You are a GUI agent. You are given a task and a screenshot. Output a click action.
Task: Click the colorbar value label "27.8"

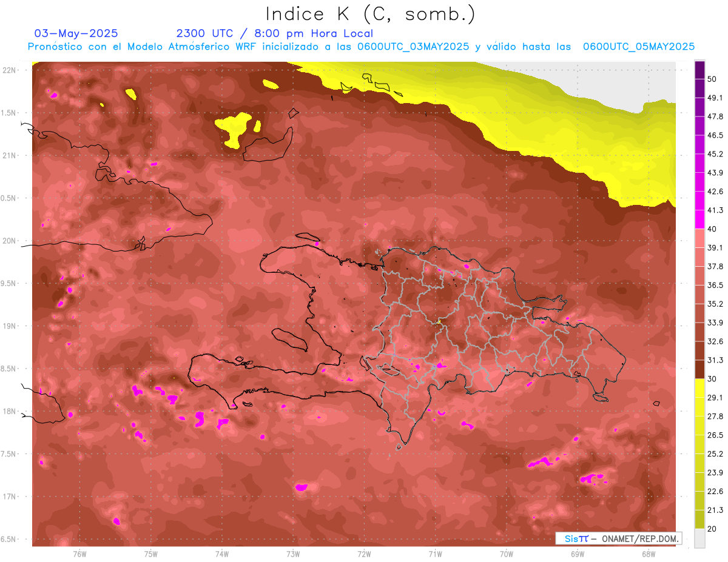point(715,416)
